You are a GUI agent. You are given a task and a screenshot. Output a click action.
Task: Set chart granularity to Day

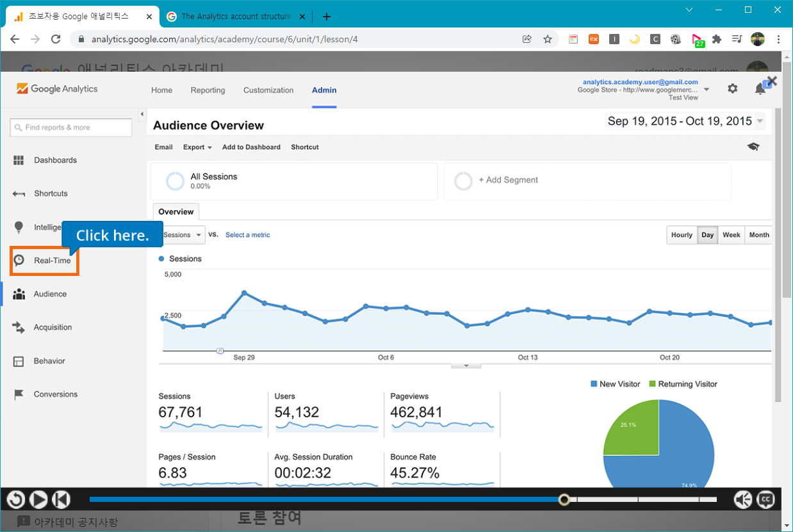point(707,235)
